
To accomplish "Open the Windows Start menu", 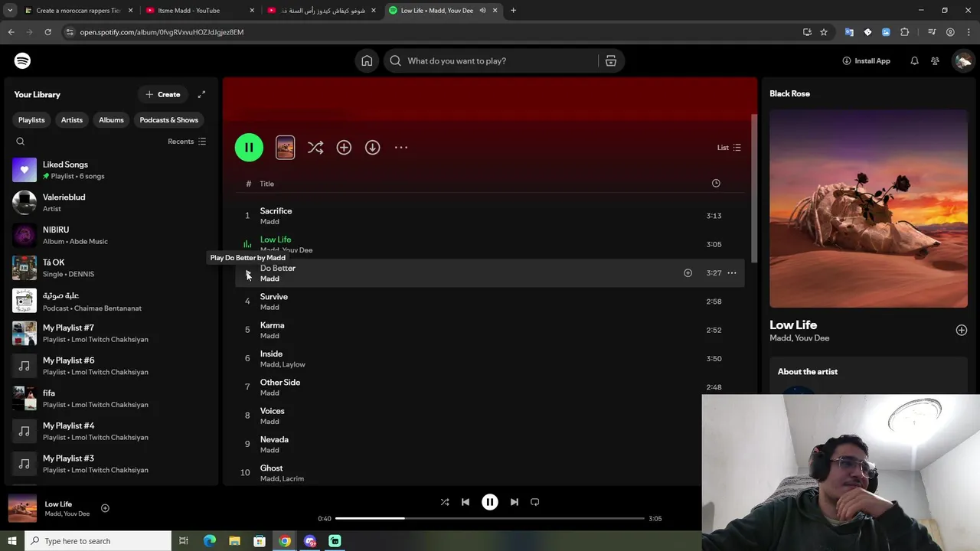I will [x=11, y=541].
